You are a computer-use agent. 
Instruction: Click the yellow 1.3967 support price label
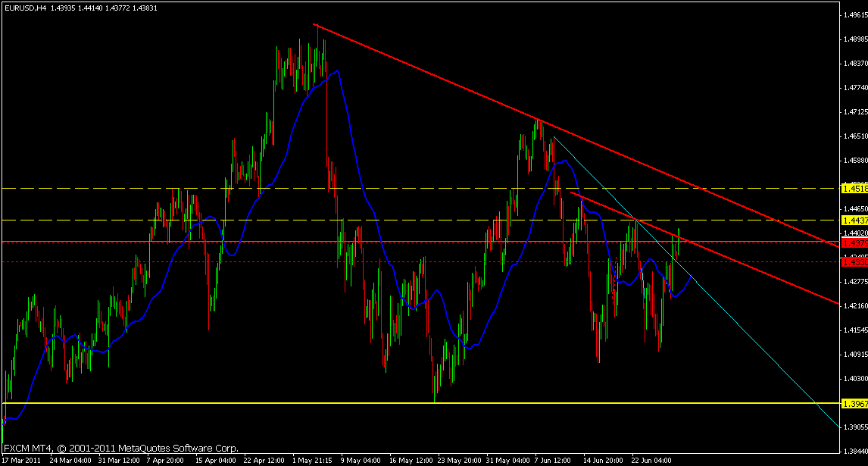[x=853, y=404]
